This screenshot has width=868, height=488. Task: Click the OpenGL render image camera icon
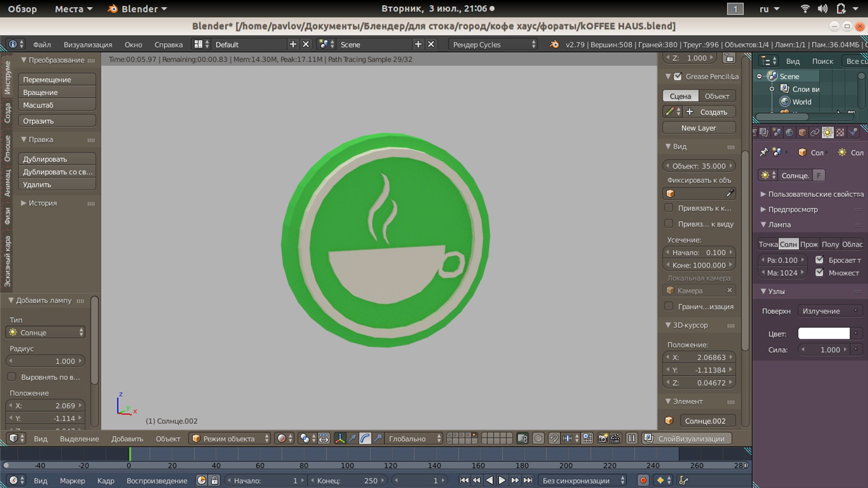pos(603,438)
